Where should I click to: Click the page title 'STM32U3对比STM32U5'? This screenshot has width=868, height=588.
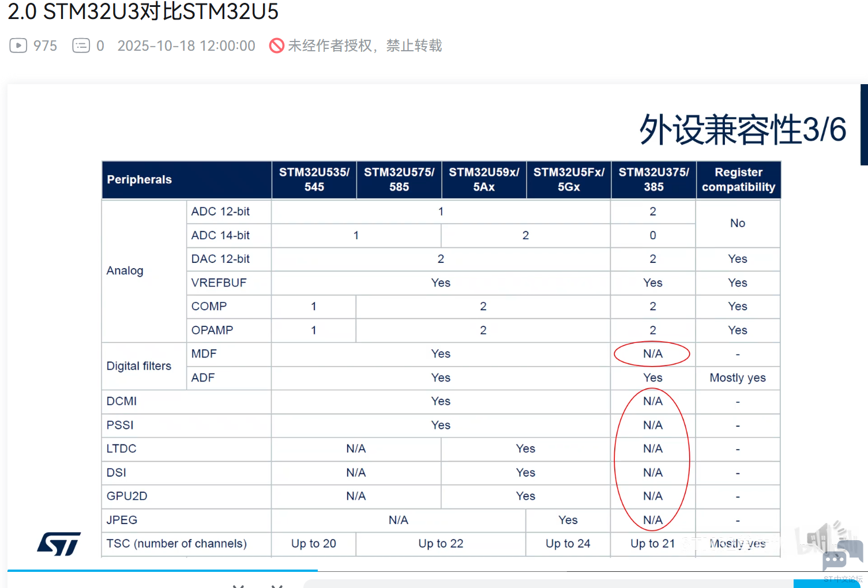[x=161, y=12]
